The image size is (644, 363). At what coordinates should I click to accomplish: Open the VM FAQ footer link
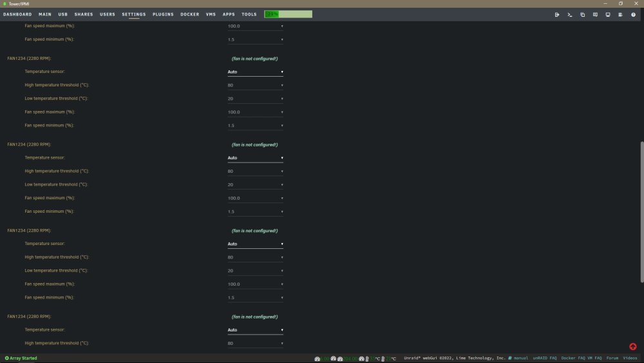coord(594,358)
